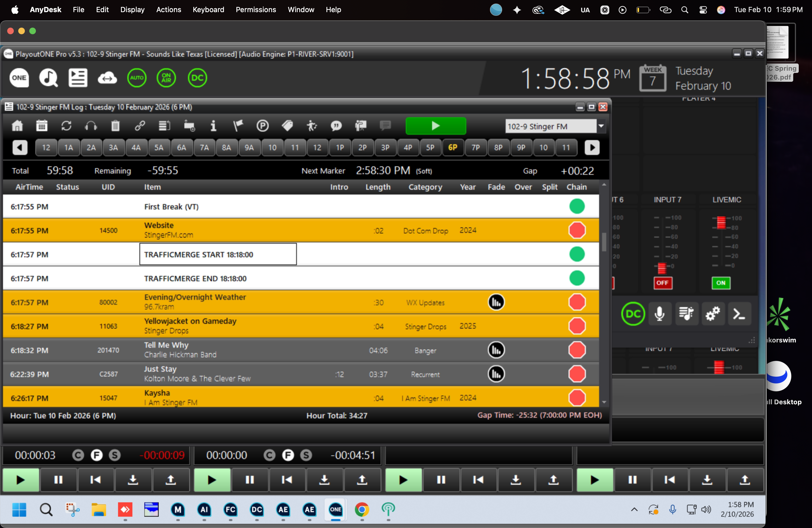812x528 pixels.
Task: Switch to the 5P hour tab
Action: pyautogui.click(x=430, y=148)
